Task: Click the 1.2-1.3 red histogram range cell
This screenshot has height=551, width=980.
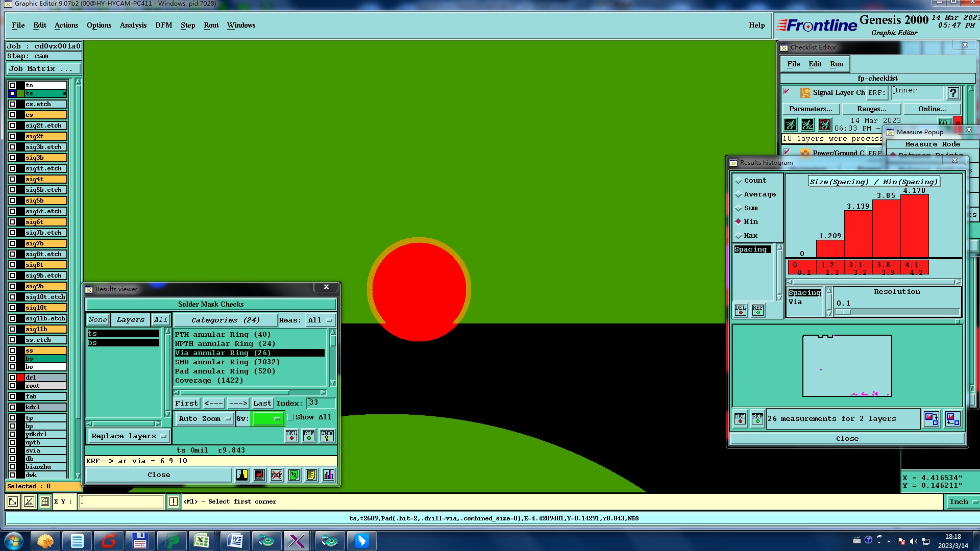Action: click(830, 268)
